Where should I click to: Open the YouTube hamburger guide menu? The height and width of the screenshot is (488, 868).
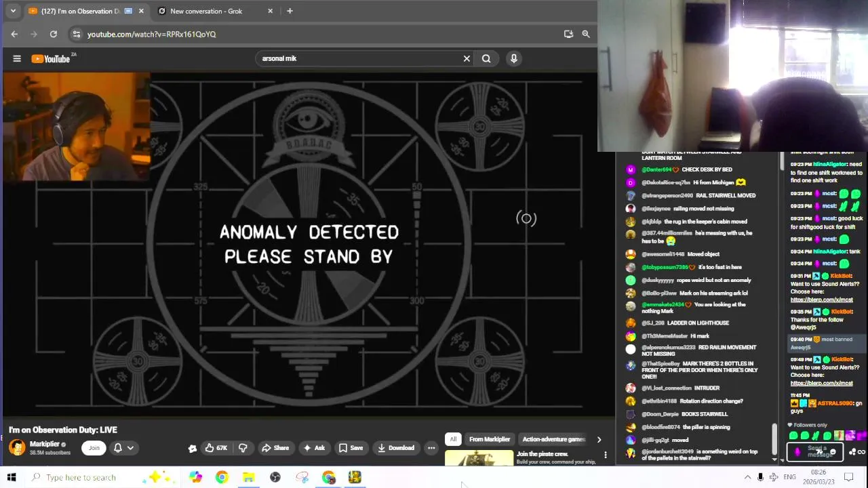coord(17,59)
